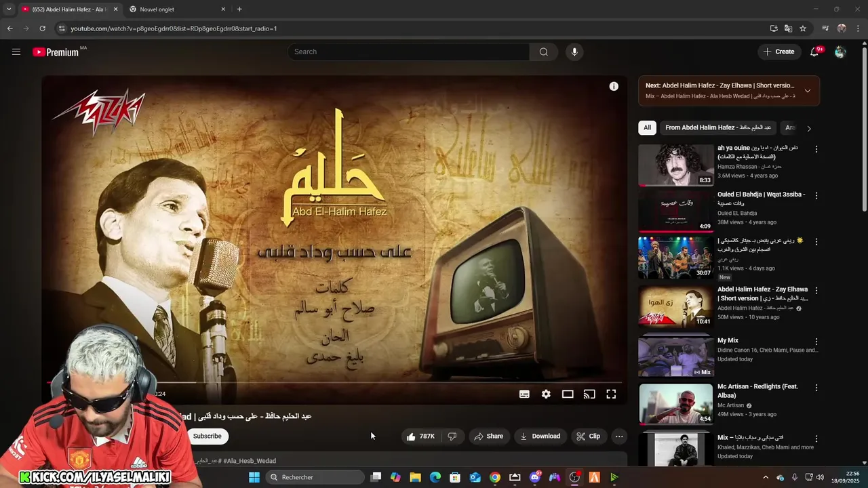The image size is (868, 488).
Task: Share the video
Action: [488, 436]
